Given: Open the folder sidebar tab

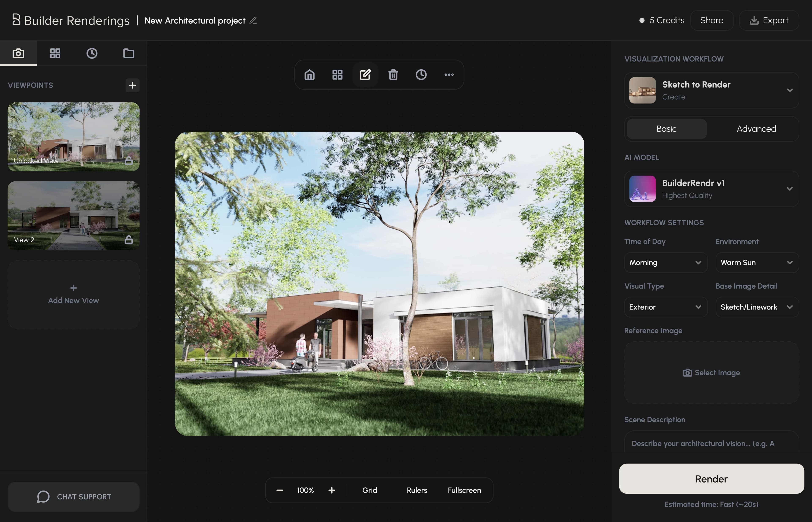Looking at the screenshot, I should 129,53.
